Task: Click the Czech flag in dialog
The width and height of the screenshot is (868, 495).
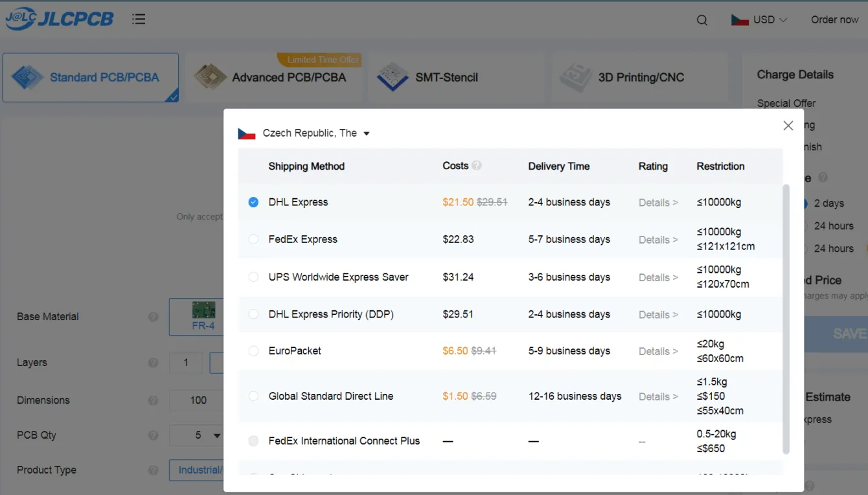Action: click(246, 133)
